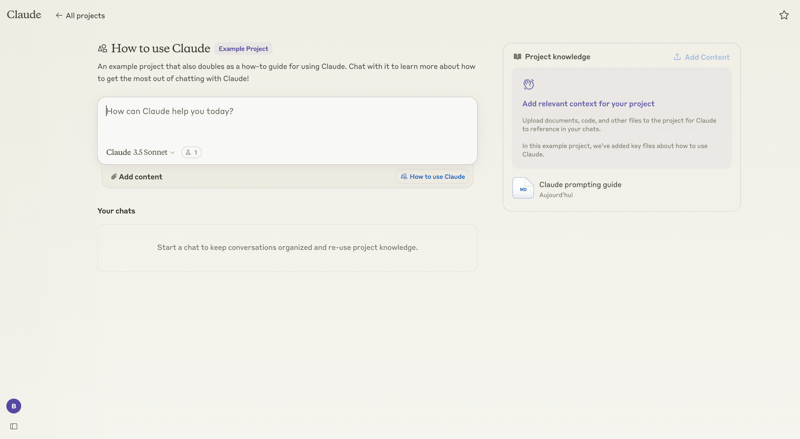This screenshot has width=800, height=439.
Task: Click the Project knowledge book icon
Action: click(x=517, y=57)
